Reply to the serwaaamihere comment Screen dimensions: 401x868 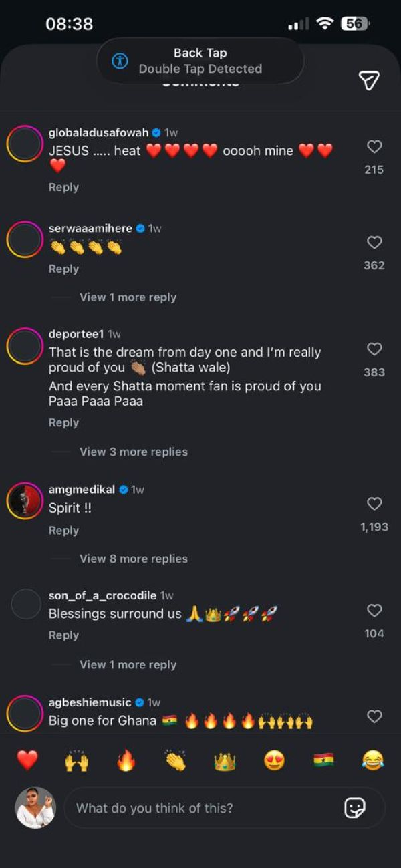click(63, 269)
